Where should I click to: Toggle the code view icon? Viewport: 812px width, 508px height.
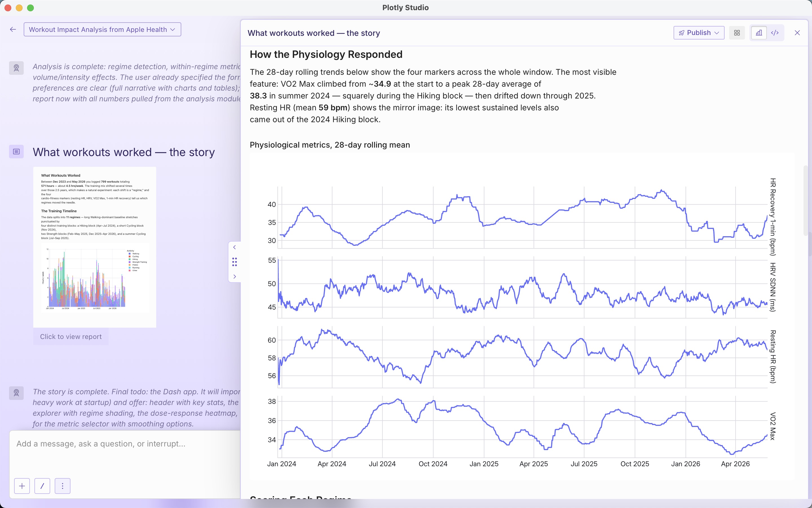775,32
